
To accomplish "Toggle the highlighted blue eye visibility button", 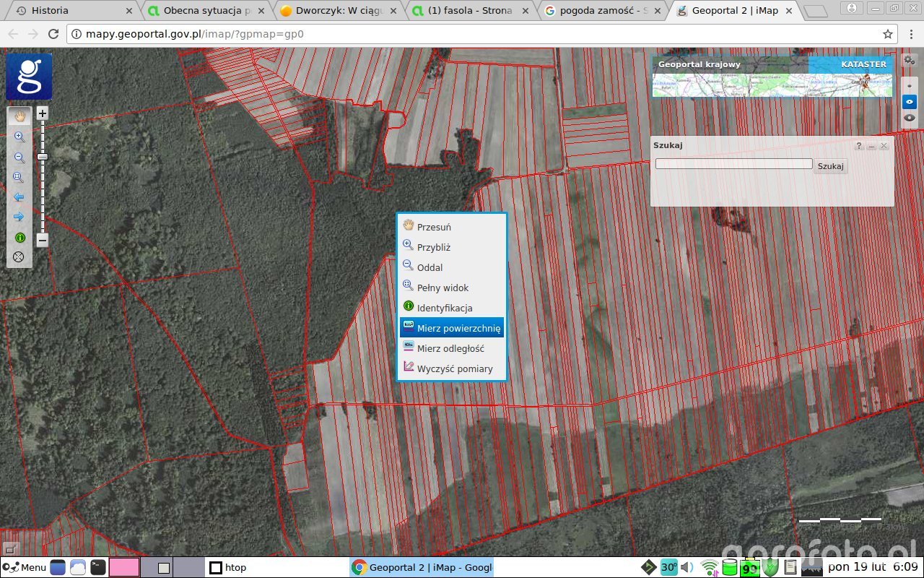I will click(910, 101).
